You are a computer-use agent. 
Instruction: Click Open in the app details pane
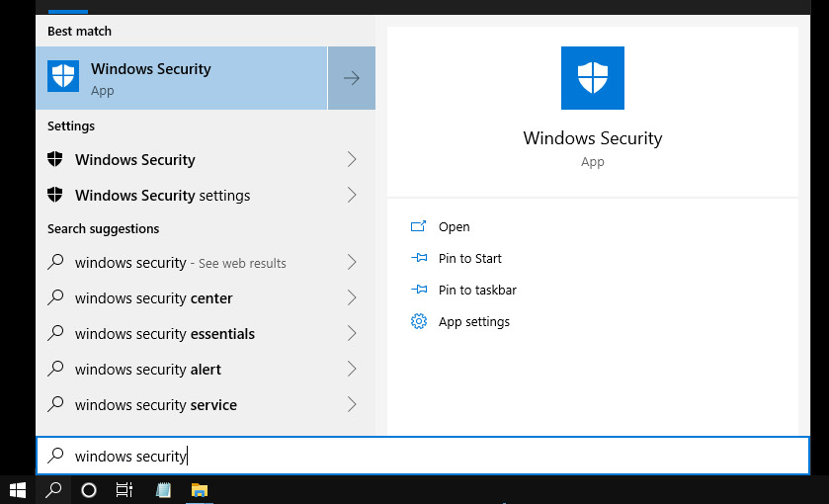coord(454,227)
